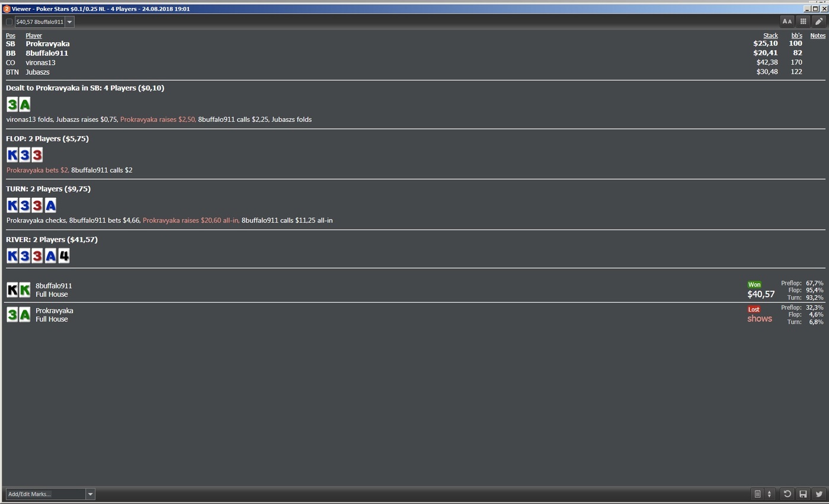Click the font size AA icon

coord(787,21)
